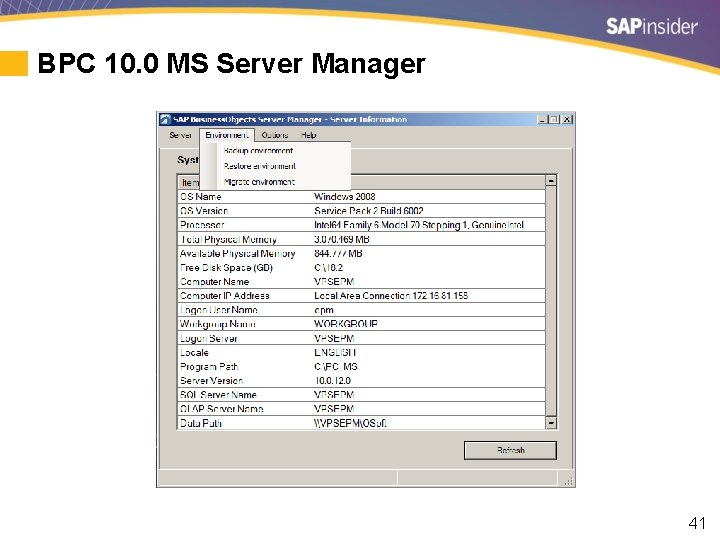
Task: Select the SQL Server Name label
Action: pos(218,395)
